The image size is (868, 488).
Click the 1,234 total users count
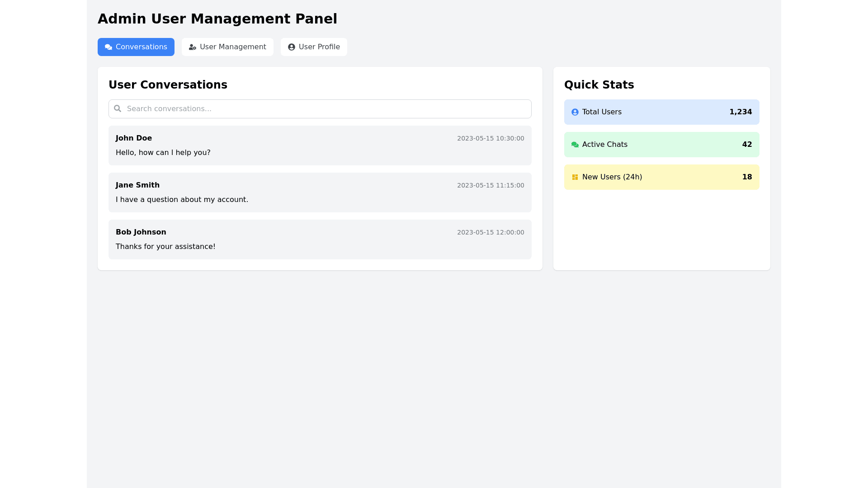(x=741, y=112)
